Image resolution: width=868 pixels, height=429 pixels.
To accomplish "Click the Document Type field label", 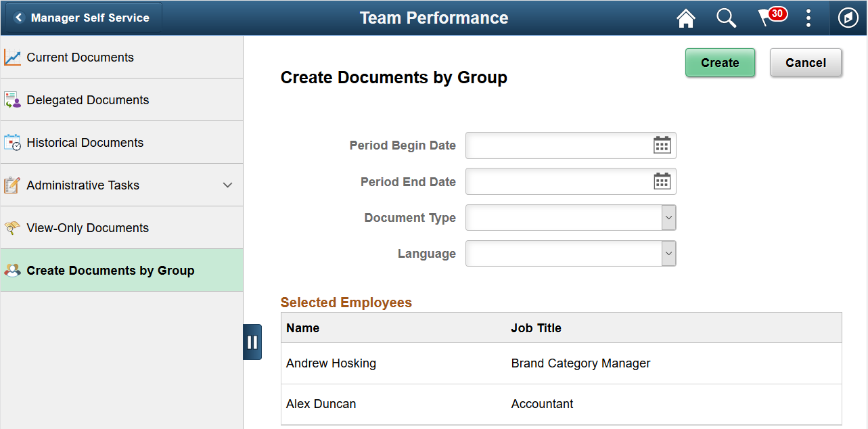I will (x=410, y=218).
